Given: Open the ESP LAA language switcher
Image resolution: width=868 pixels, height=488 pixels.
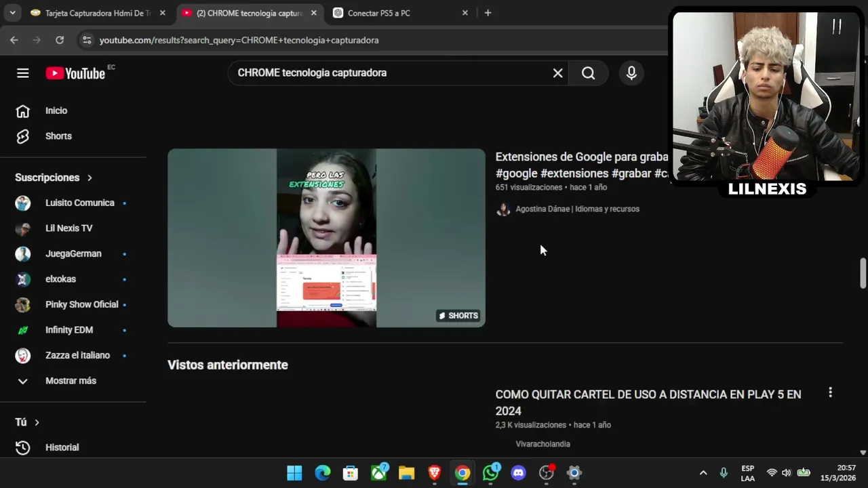Looking at the screenshot, I should coord(747,473).
